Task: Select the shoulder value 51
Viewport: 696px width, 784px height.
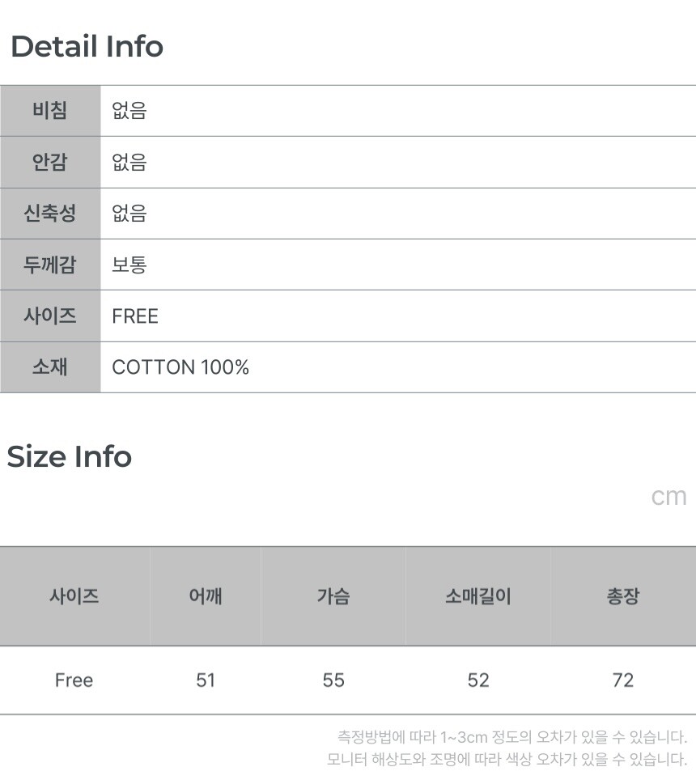Action: click(206, 680)
